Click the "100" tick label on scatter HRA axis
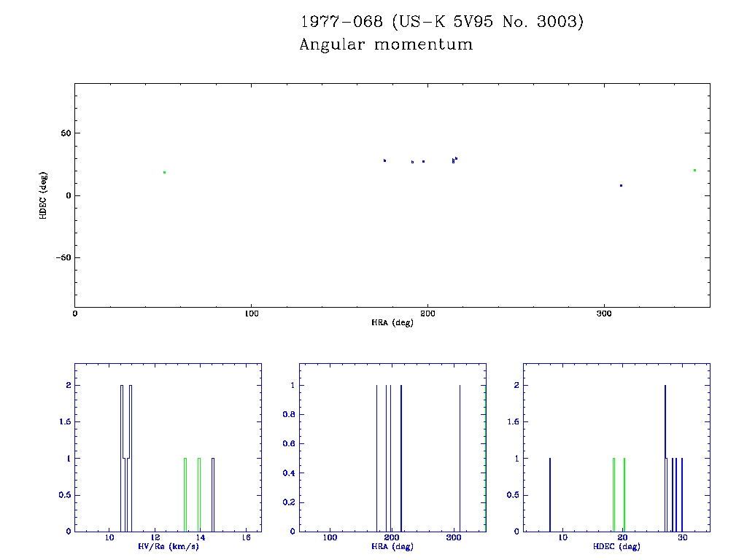 pos(251,314)
